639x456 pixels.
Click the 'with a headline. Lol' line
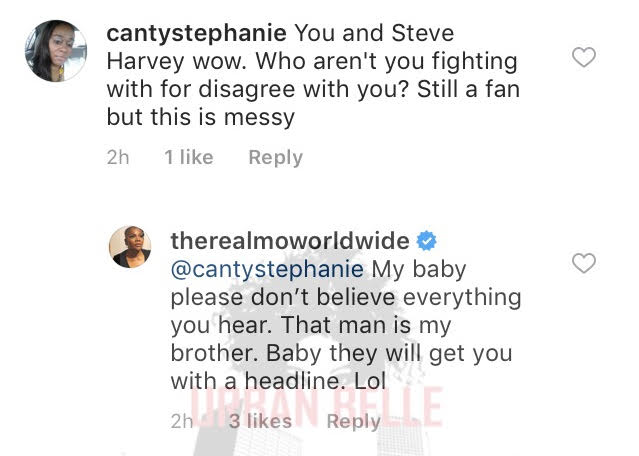coord(278,381)
